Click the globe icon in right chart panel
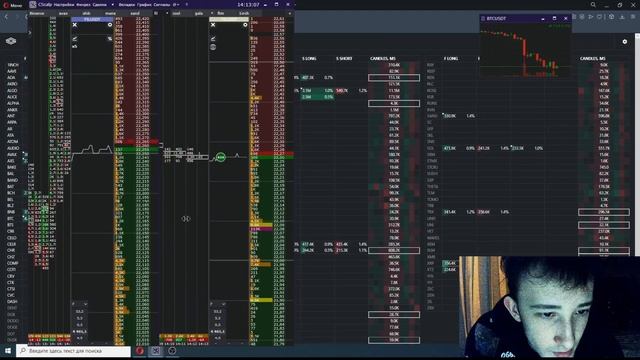The image size is (640, 360). (x=213, y=47)
